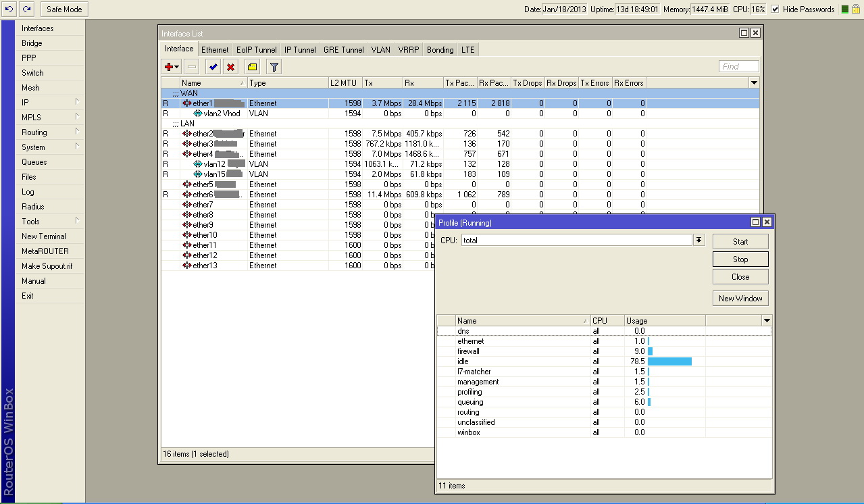
Task: Click the New Window button
Action: click(x=740, y=299)
